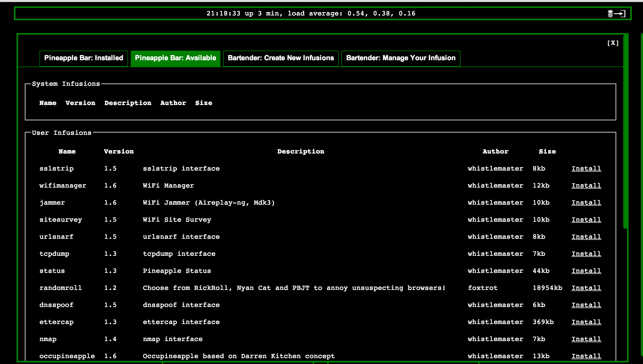Viewport: 643px width, 364px height.
Task: Install the nmap infusion
Action: point(586,339)
